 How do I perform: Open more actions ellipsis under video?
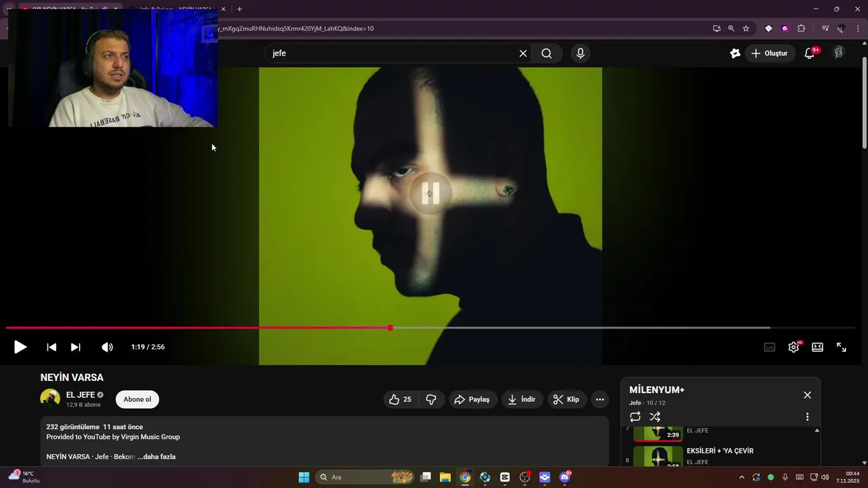[599, 400]
